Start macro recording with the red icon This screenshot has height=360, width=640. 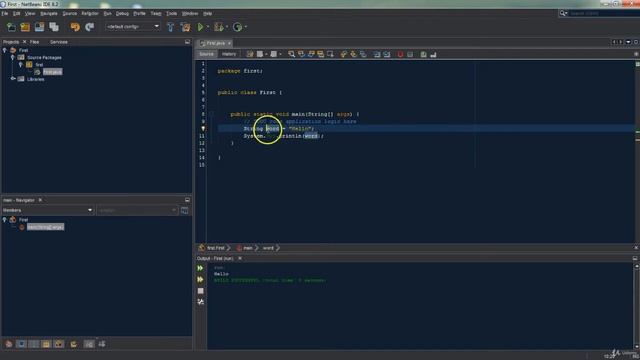point(400,54)
